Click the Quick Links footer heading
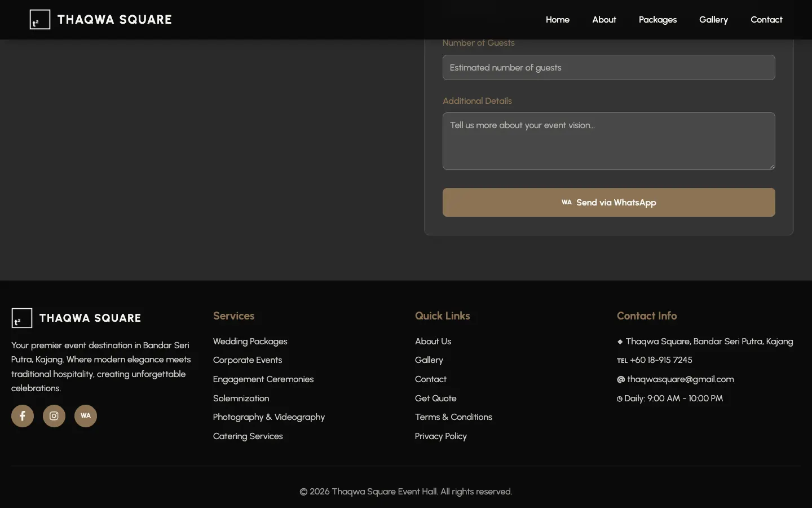The height and width of the screenshot is (508, 812). coord(442,316)
